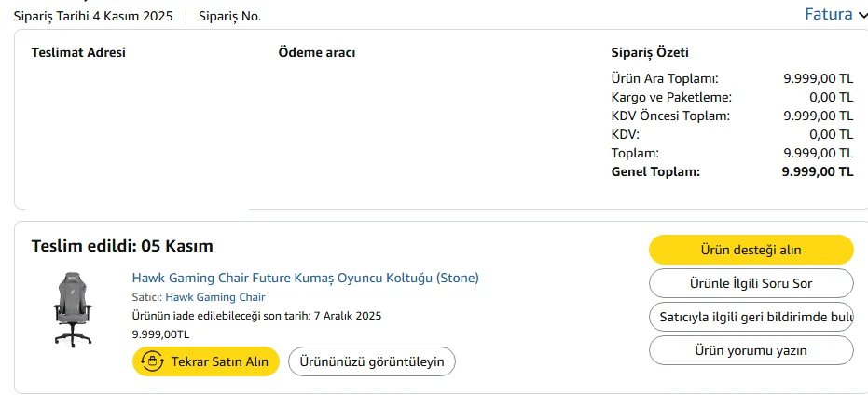Click the Genel Toplam amount 9.999,00 TL
The width and height of the screenshot is (868, 395).
point(817,171)
